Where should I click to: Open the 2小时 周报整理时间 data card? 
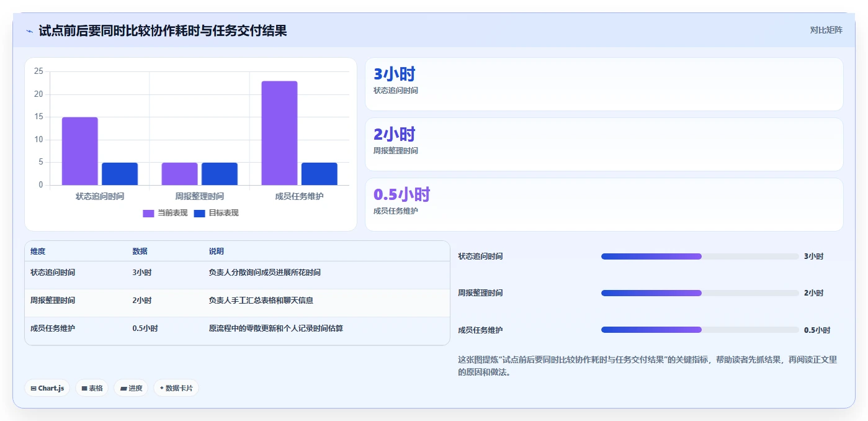tap(604, 145)
